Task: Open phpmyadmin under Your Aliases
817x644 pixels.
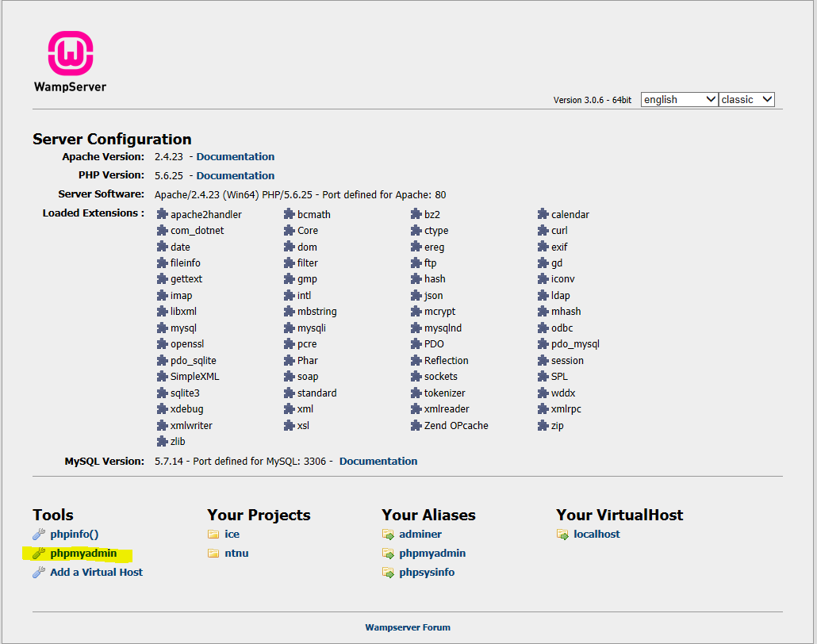Action: click(x=432, y=554)
